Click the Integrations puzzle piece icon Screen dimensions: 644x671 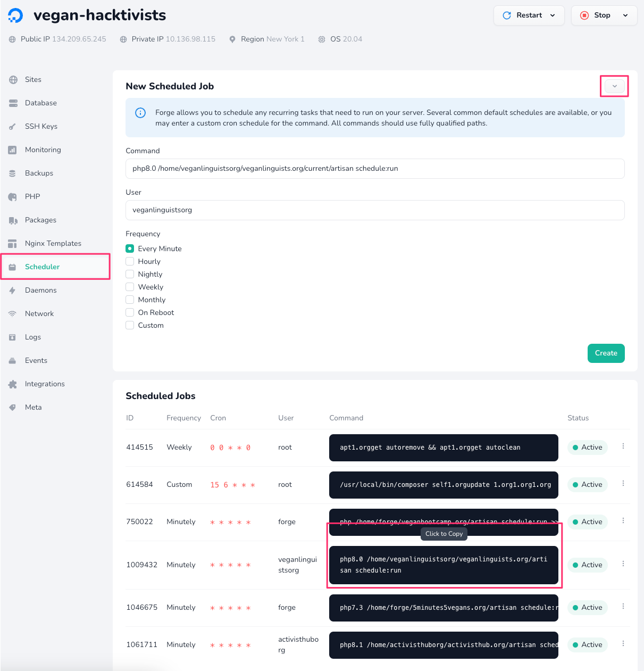click(x=13, y=384)
